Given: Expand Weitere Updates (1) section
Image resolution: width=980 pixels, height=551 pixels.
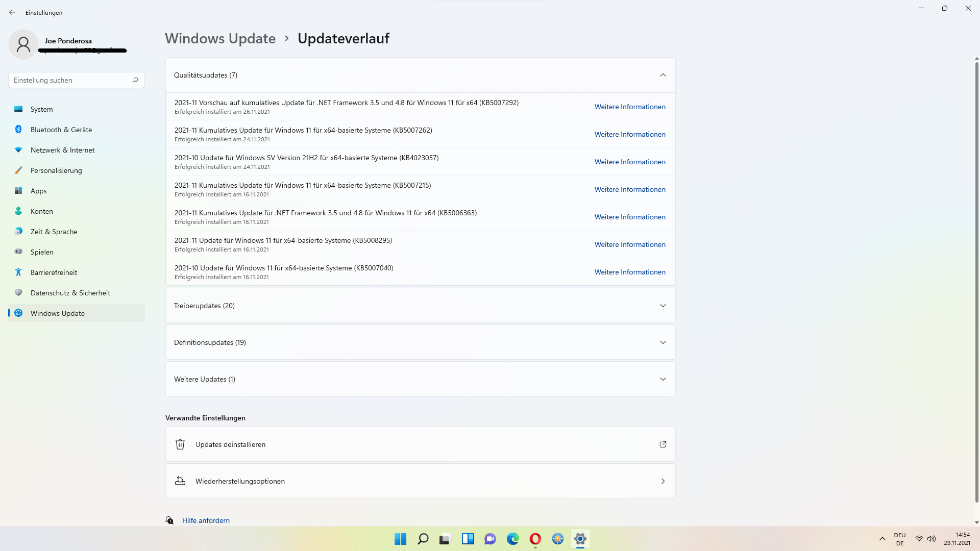Looking at the screenshot, I should (663, 379).
